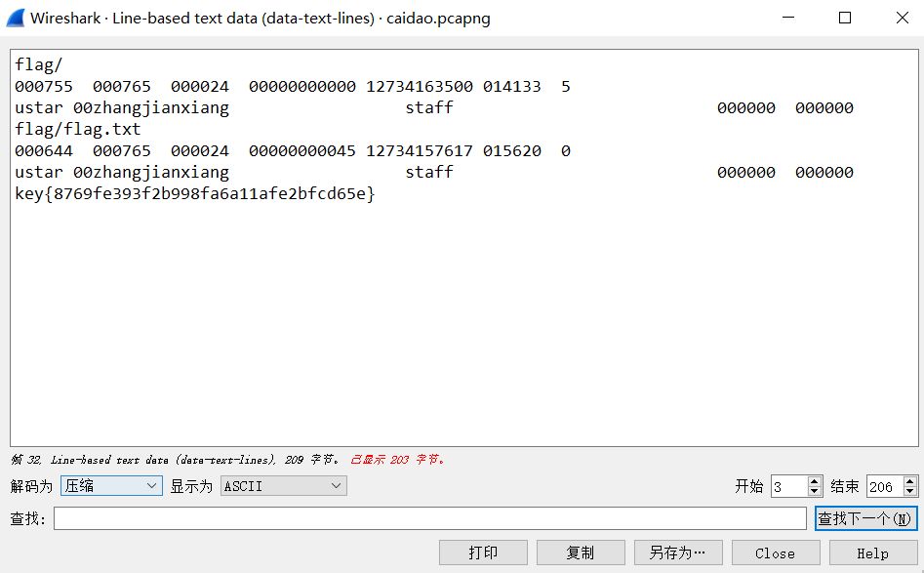This screenshot has width=924, height=573.
Task: Select the flag/flag.txt text line
Action: [x=78, y=129]
